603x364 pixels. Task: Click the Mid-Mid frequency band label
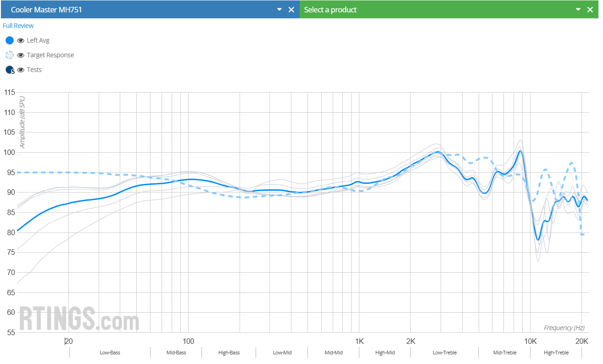334,353
